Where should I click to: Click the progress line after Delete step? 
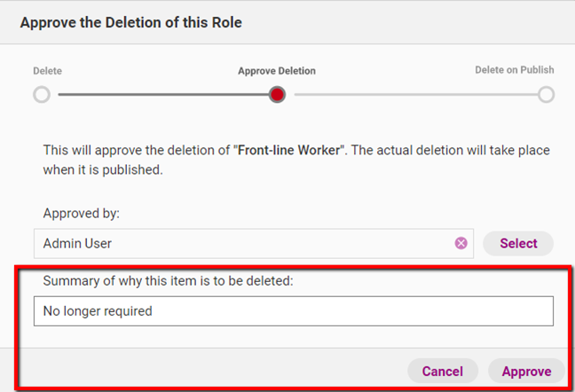click(160, 95)
